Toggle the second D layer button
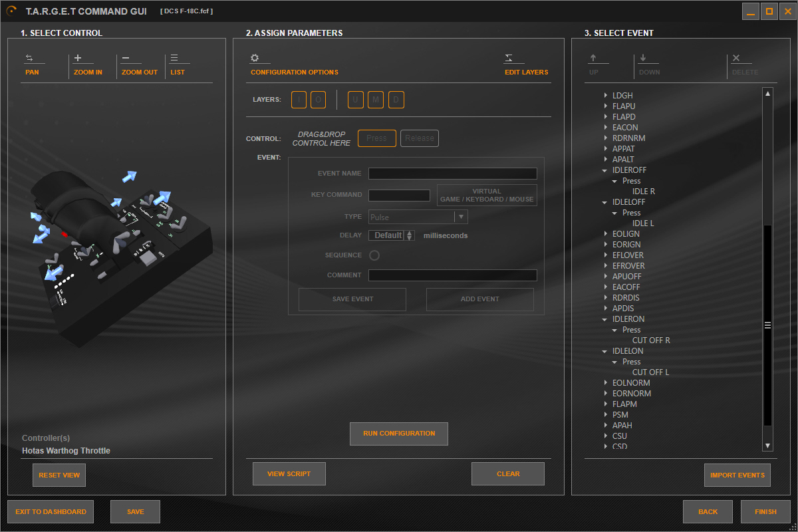The image size is (798, 532). click(x=396, y=100)
